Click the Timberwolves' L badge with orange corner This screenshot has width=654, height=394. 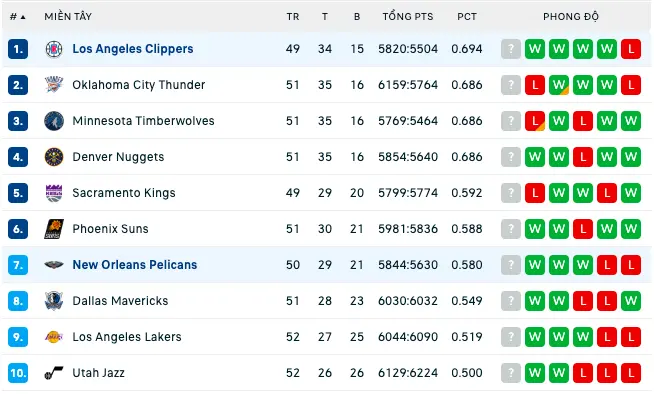[x=535, y=121]
